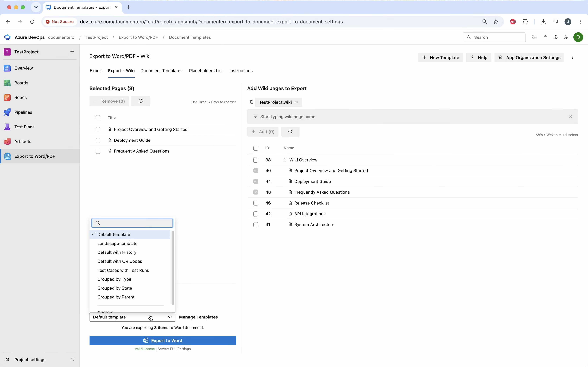
Task: Open the browser tab list chevron
Action: point(36,7)
